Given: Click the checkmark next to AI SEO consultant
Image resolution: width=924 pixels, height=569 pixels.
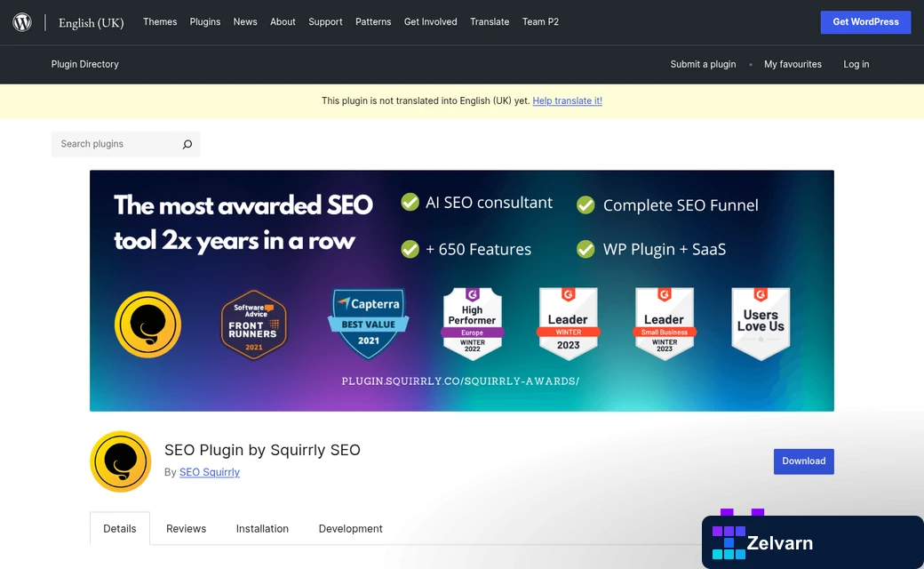Looking at the screenshot, I should [410, 202].
